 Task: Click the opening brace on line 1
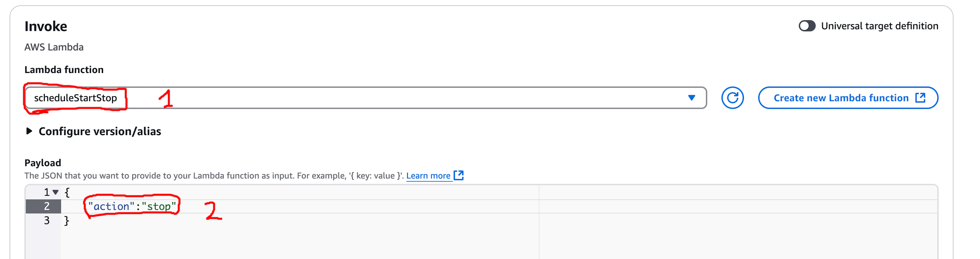point(67,193)
